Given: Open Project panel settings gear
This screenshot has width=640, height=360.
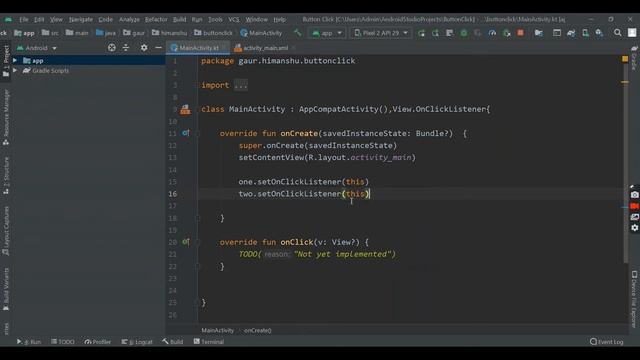Looking at the screenshot, I should [x=144, y=48].
